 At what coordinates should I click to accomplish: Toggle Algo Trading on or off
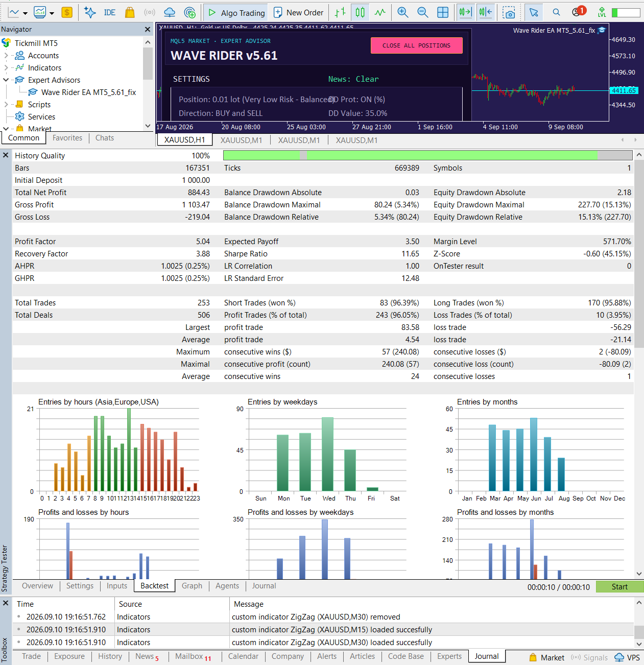[x=236, y=12]
